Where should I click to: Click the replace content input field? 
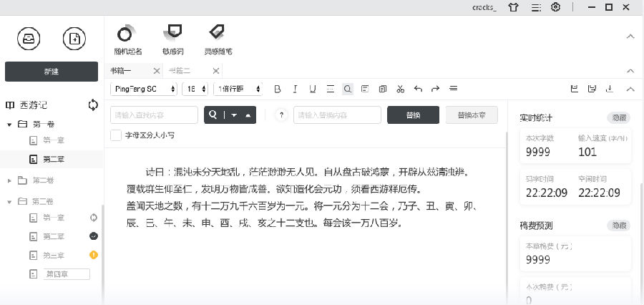[x=337, y=115]
